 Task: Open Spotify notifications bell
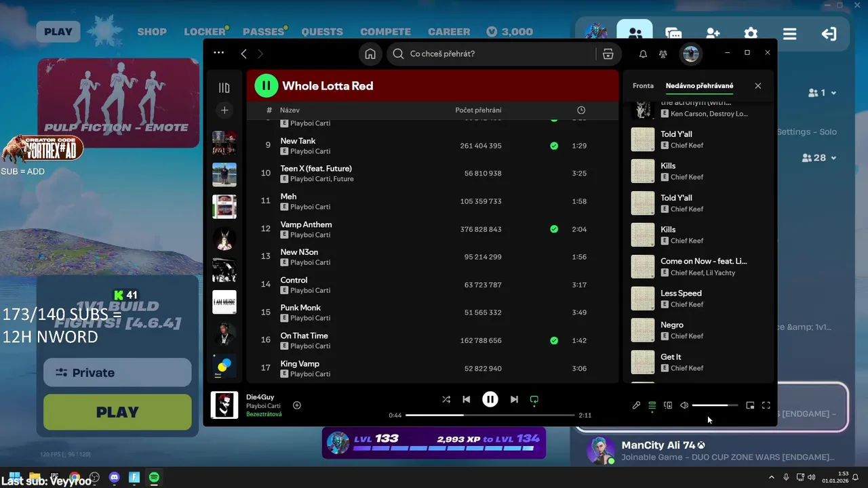pos(643,54)
